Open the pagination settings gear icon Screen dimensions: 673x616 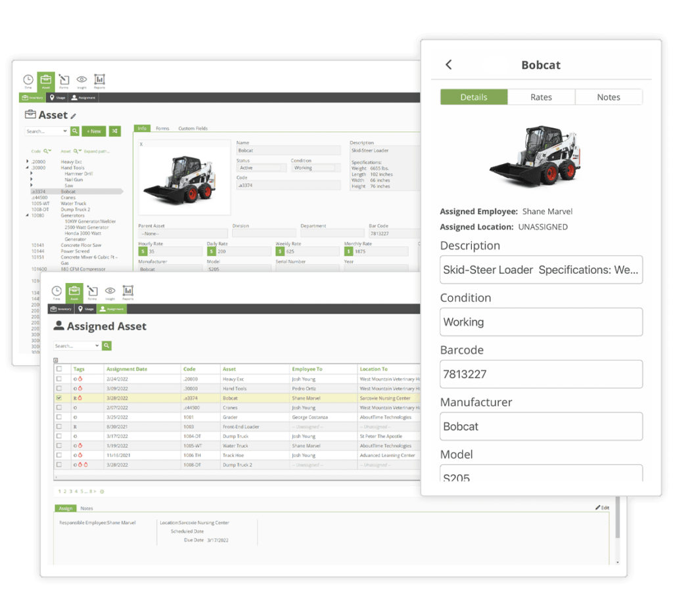102,492
